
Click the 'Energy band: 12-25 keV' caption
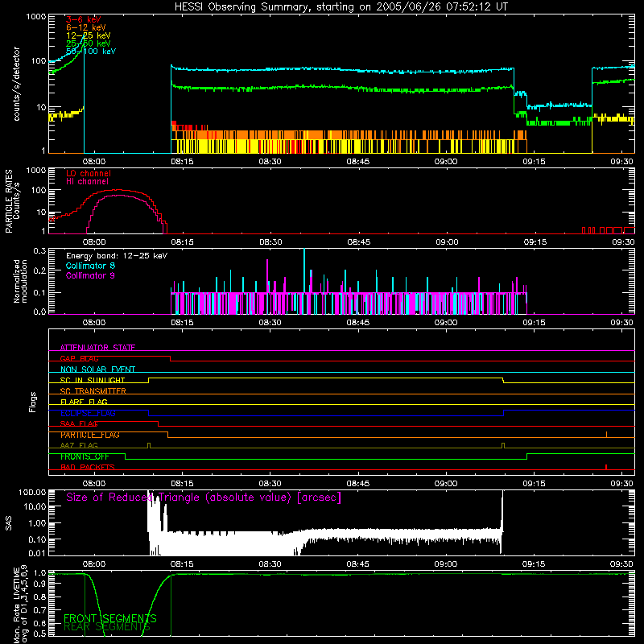[117, 256]
